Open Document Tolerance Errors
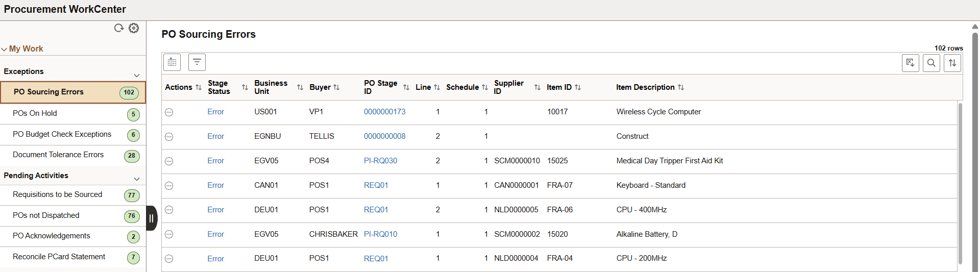The height and width of the screenshot is (272, 980). (x=73, y=155)
